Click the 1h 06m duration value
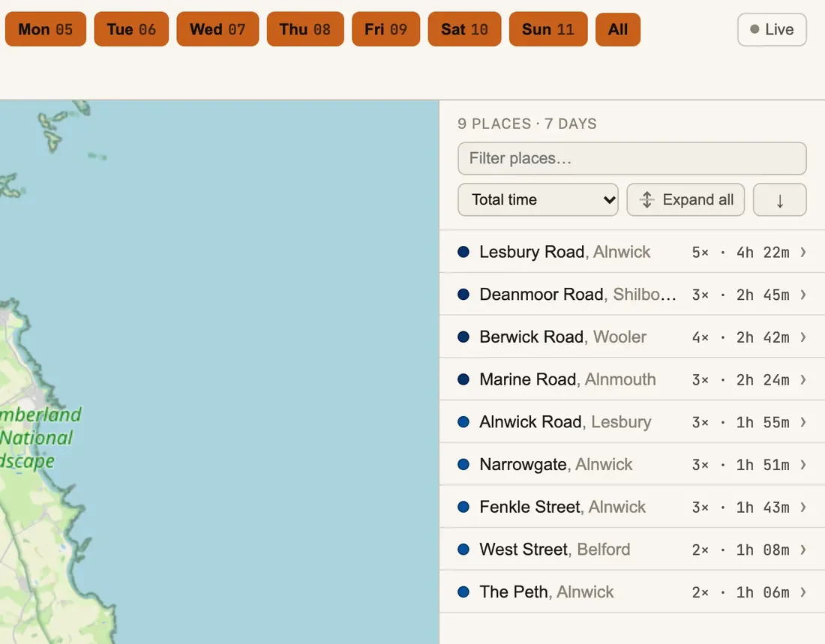The image size is (825, 644). 763,593
